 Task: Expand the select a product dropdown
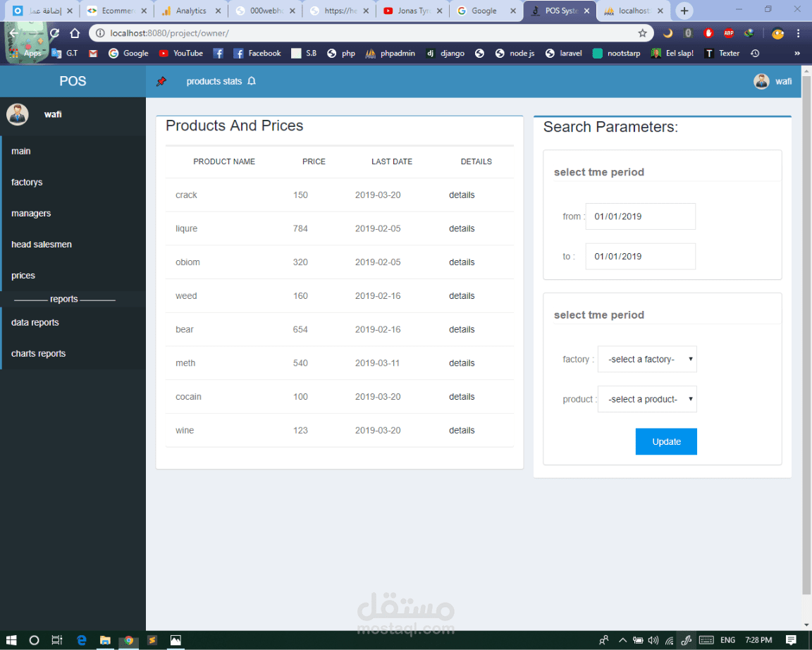tap(647, 399)
